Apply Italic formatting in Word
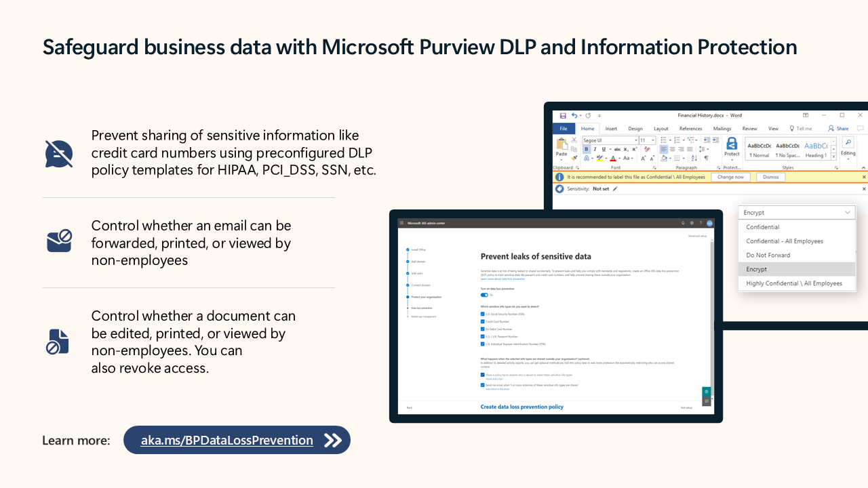The image size is (868, 488). coord(595,149)
